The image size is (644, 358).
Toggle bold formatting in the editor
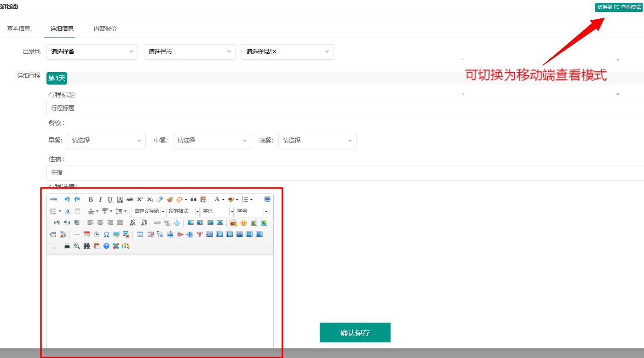(x=91, y=199)
